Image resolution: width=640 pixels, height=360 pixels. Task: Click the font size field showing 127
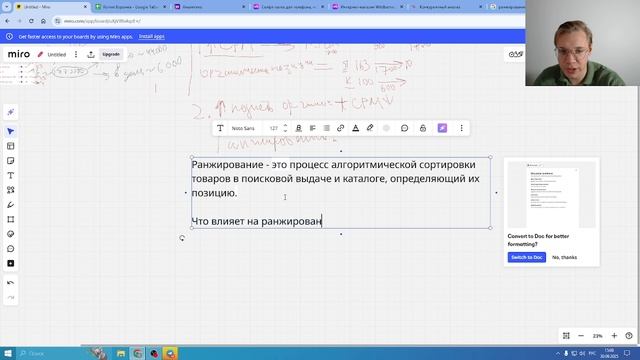273,128
